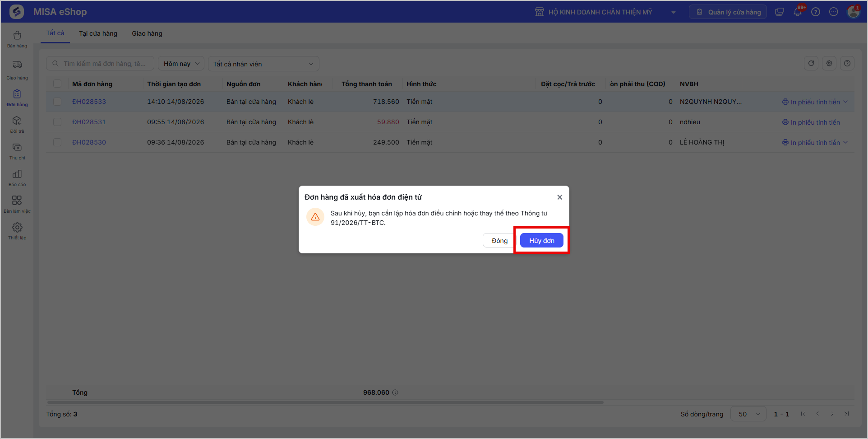Click the Thời gian tạo đơn column header
This screenshot has width=868, height=439.
coord(174,84)
